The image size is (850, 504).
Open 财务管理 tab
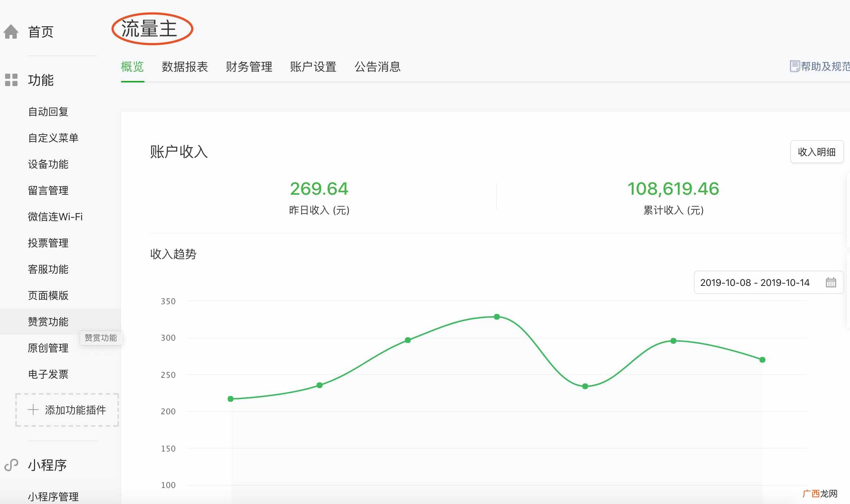coord(249,67)
